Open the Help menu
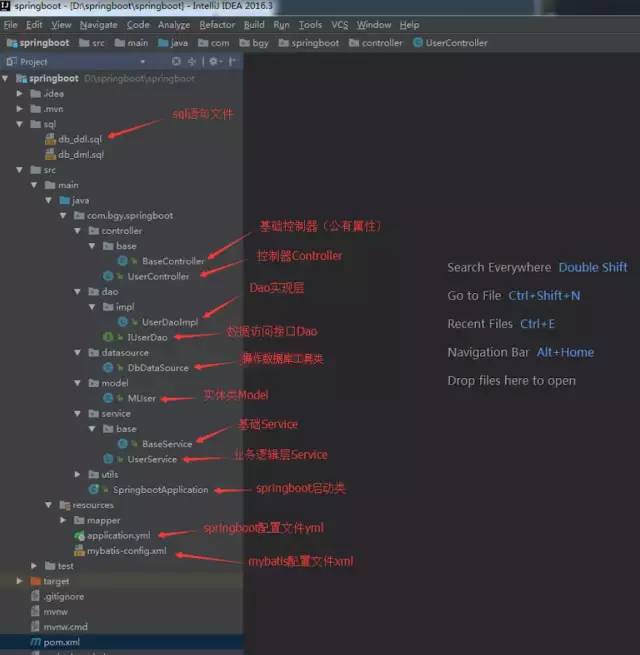640x655 pixels. [409, 25]
